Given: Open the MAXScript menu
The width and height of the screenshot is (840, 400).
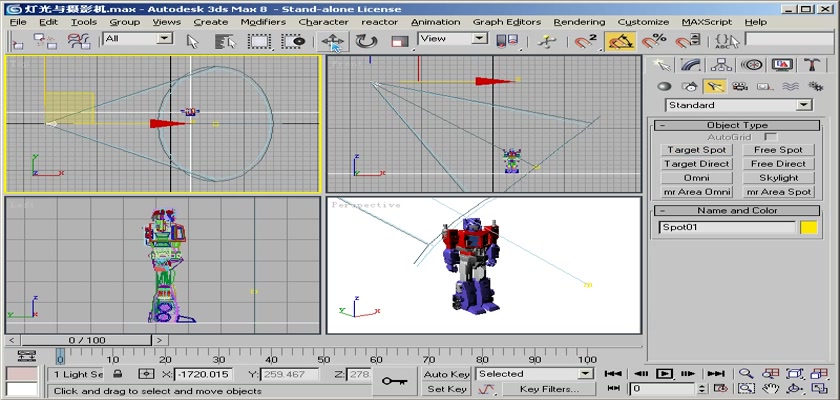Looking at the screenshot, I should [x=707, y=22].
